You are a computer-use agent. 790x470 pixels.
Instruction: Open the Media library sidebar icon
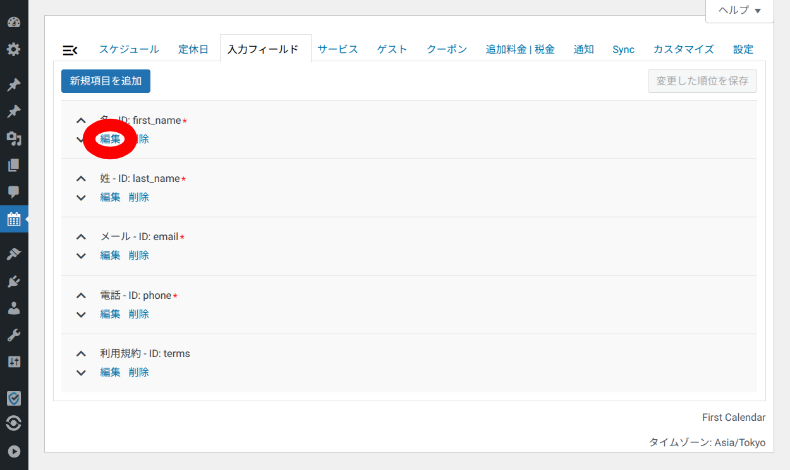tap(14, 138)
